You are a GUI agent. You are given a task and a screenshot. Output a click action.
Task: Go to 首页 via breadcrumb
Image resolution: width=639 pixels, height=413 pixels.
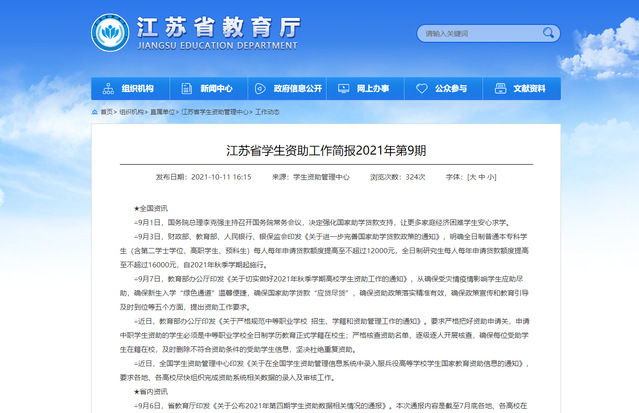pos(106,112)
